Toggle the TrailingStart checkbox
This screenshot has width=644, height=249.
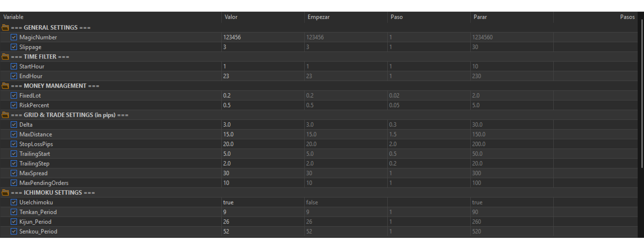point(14,154)
